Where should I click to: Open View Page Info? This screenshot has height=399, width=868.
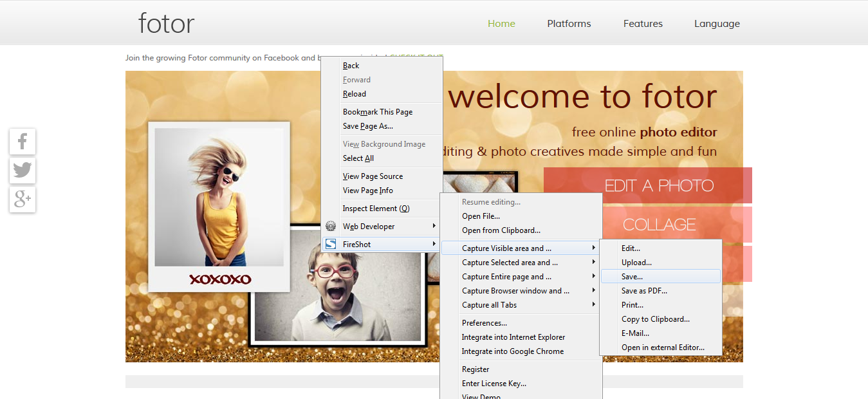coord(382,190)
